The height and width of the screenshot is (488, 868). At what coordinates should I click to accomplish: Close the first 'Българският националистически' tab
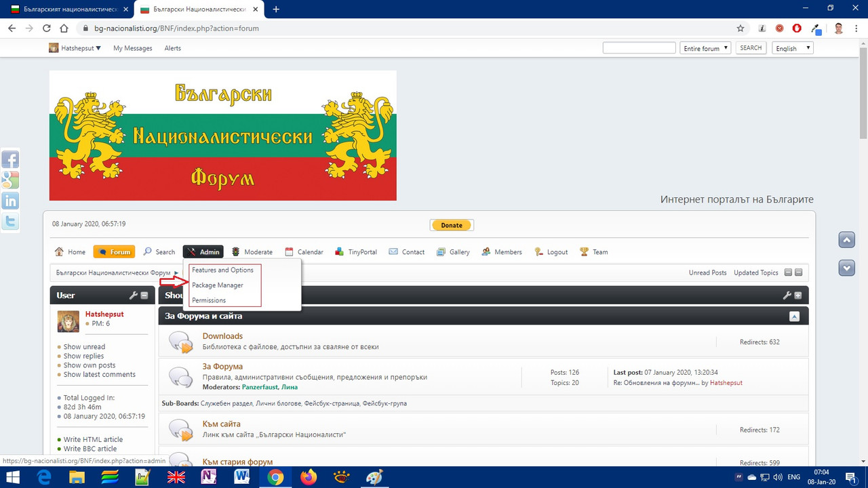(125, 9)
